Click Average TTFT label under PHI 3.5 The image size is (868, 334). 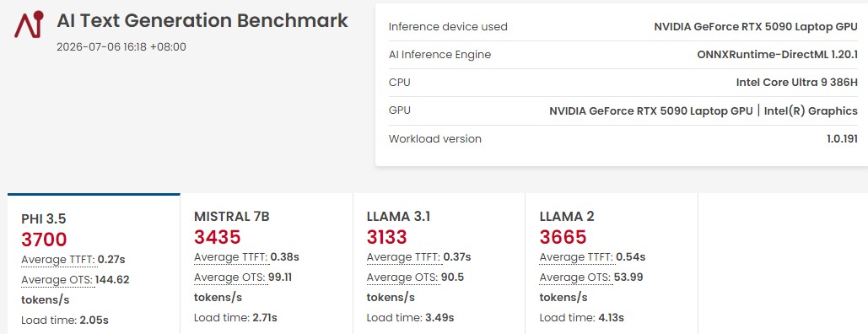click(x=58, y=259)
